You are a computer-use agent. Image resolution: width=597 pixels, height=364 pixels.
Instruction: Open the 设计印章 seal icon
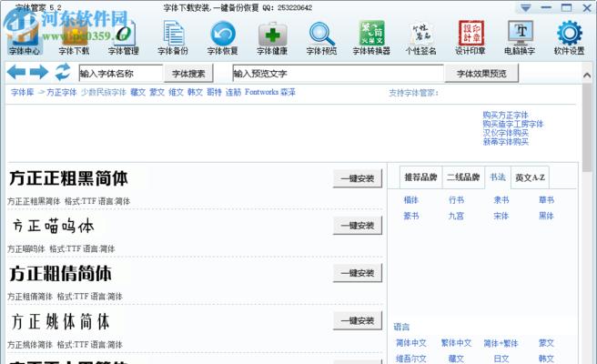[x=471, y=38]
